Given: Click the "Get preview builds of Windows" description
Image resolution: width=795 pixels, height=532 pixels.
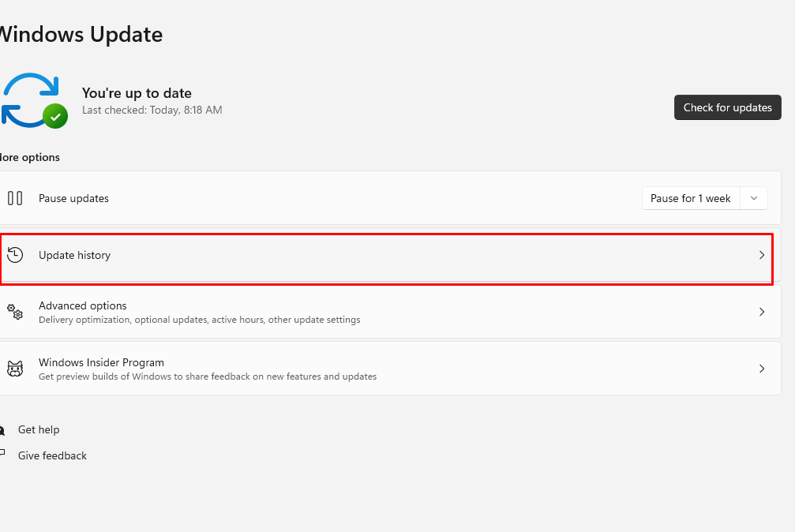Looking at the screenshot, I should pyautogui.click(x=208, y=377).
